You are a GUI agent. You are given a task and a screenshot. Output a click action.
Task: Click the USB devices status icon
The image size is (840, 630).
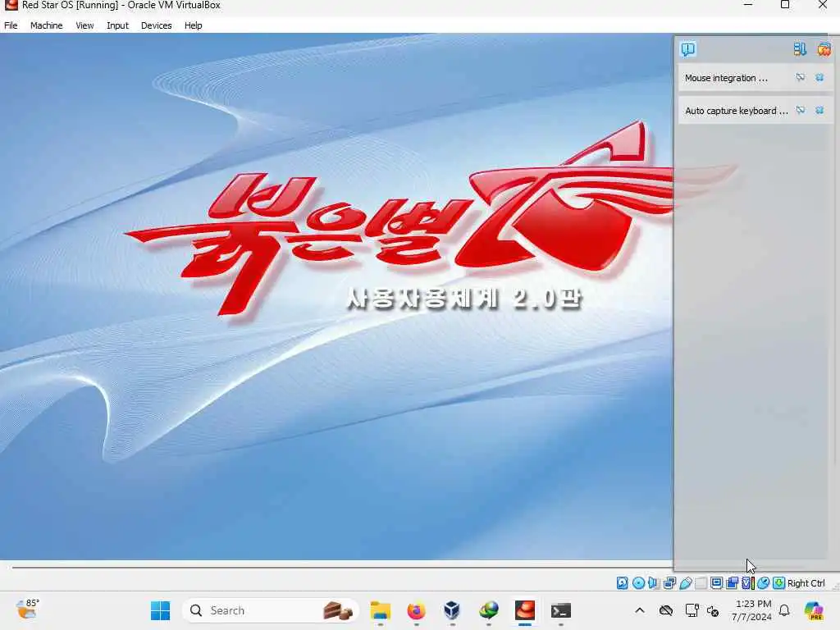point(685,583)
